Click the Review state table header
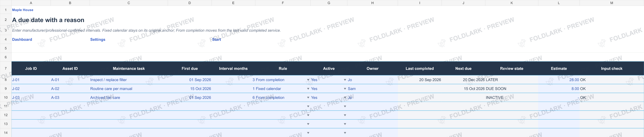644x137 pixels. tap(512, 68)
